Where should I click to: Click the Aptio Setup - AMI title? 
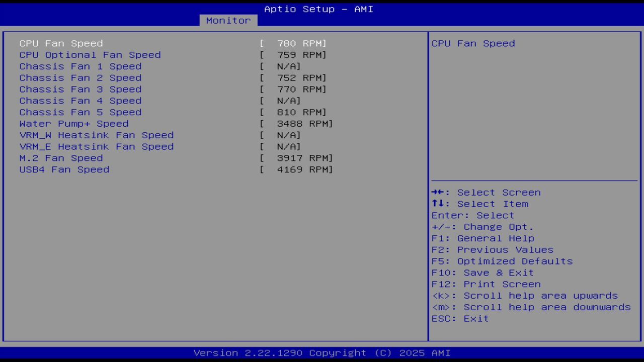point(319,9)
